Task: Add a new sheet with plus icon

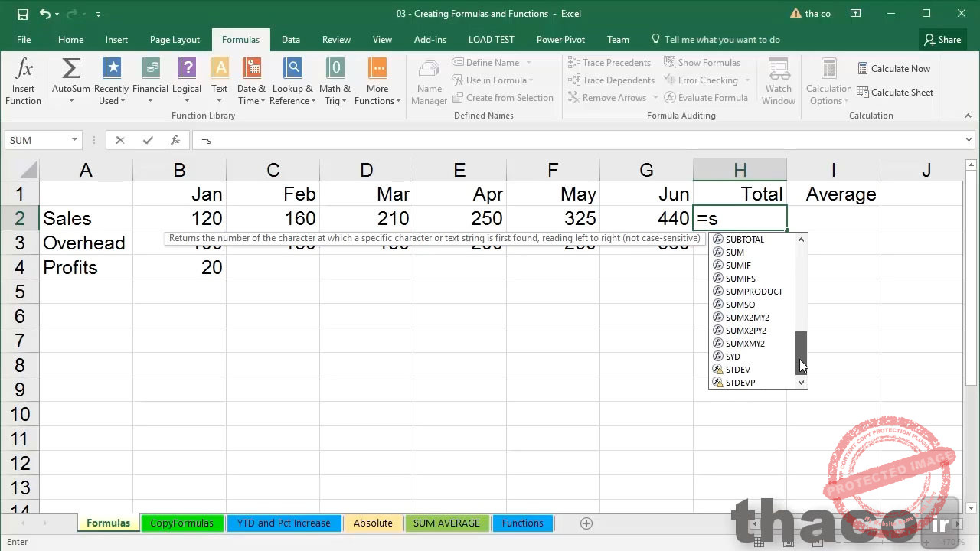Action: click(586, 523)
